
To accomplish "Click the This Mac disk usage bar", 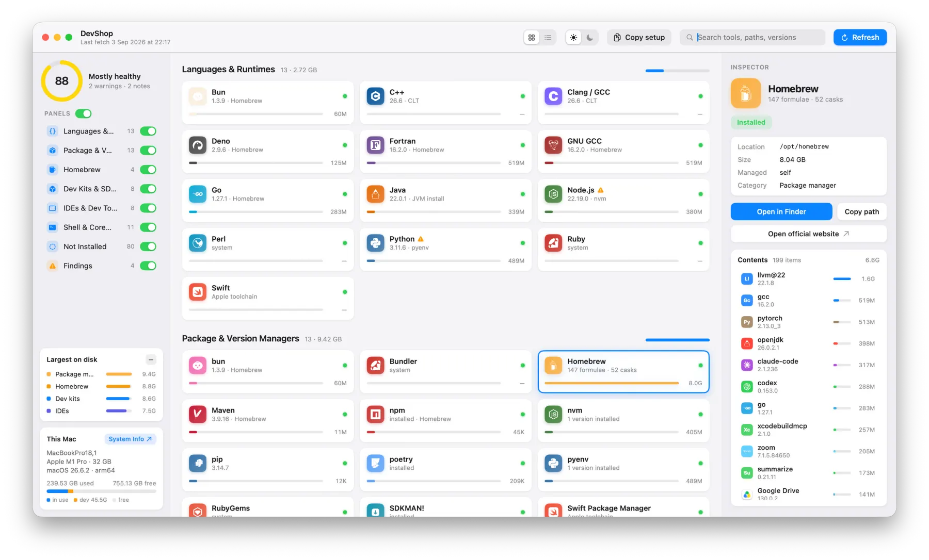I will point(101,491).
